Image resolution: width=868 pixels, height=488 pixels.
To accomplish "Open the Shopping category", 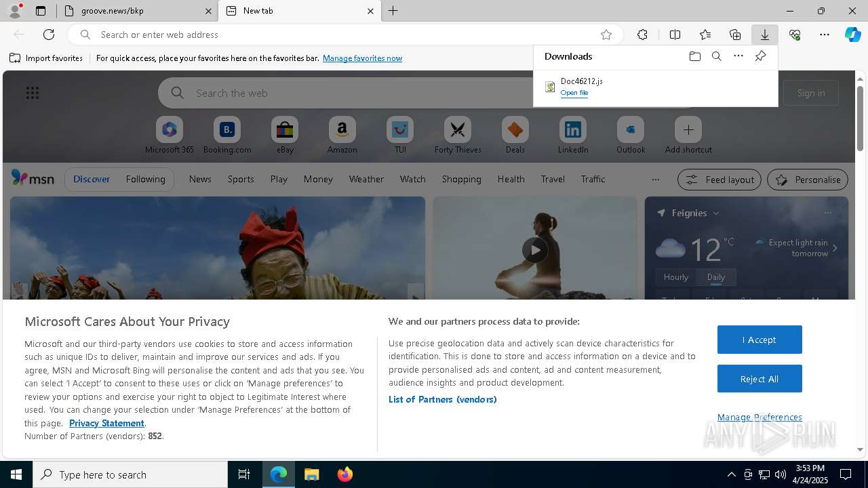I will [x=461, y=179].
